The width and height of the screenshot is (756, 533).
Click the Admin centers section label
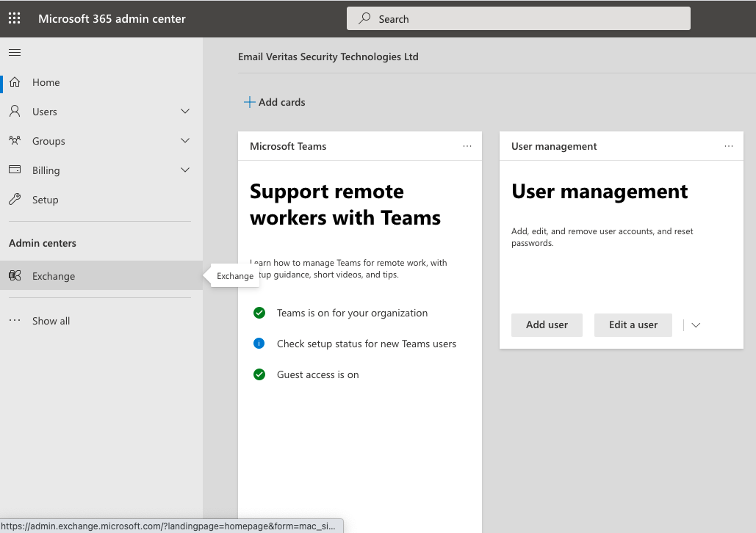pyautogui.click(x=43, y=243)
